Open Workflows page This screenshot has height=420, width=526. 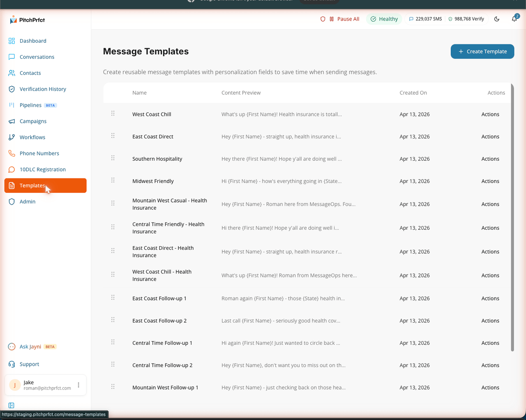45,137
